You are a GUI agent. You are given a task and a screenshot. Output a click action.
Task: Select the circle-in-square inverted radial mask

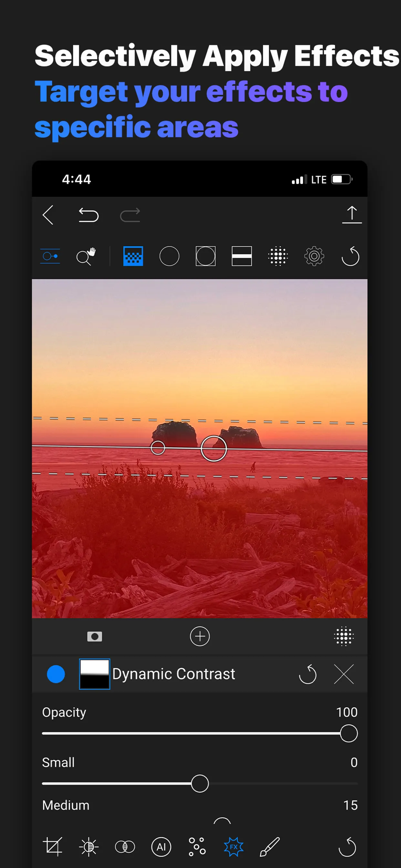pos(206,256)
